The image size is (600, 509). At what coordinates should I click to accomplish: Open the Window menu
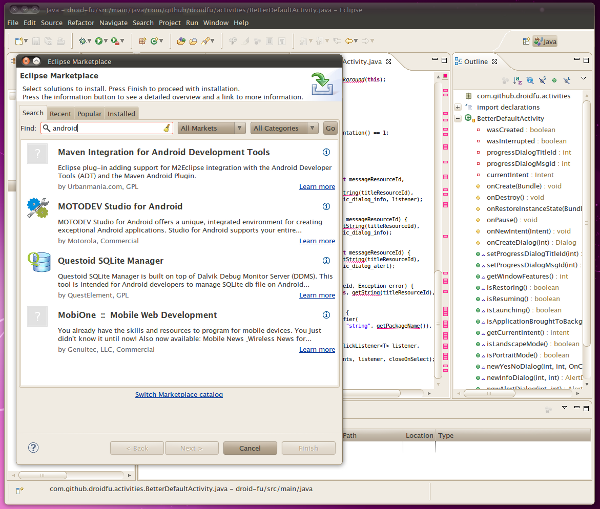(x=215, y=23)
